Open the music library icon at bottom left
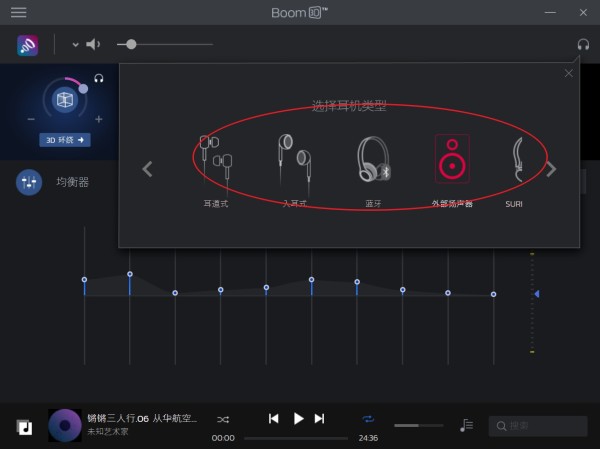 pos(24,427)
